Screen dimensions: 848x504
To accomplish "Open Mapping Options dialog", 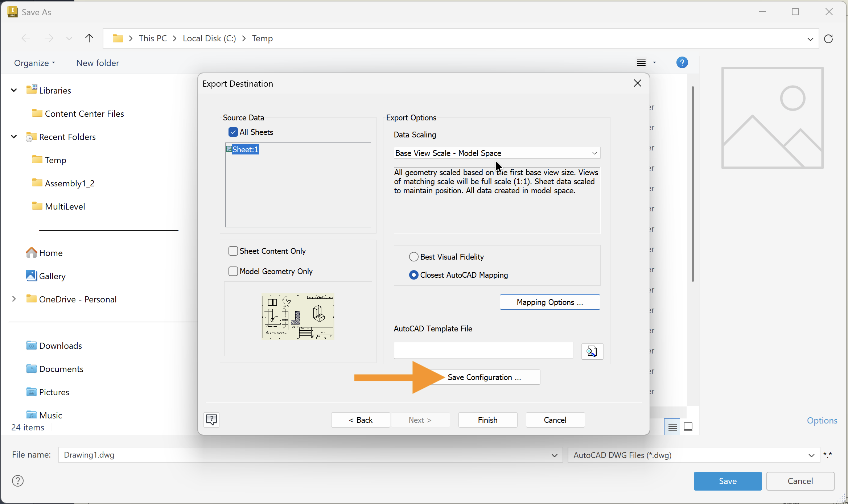I will pyautogui.click(x=550, y=302).
